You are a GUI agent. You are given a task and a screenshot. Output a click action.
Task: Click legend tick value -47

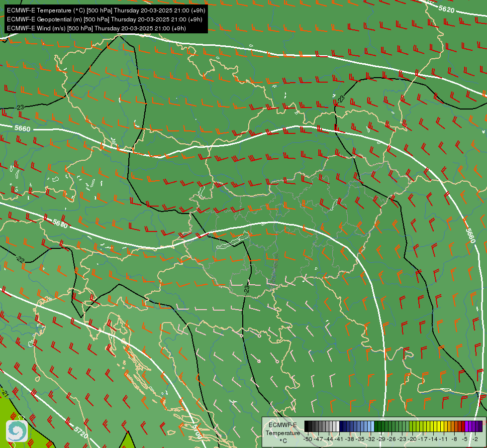(318, 439)
